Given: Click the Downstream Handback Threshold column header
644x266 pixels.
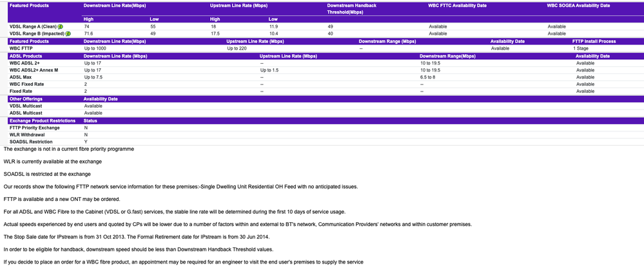Looking at the screenshot, I should pos(351,9).
